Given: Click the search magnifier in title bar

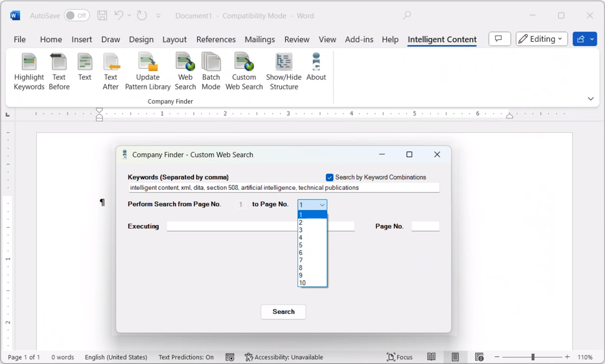Looking at the screenshot, I should tap(407, 15).
